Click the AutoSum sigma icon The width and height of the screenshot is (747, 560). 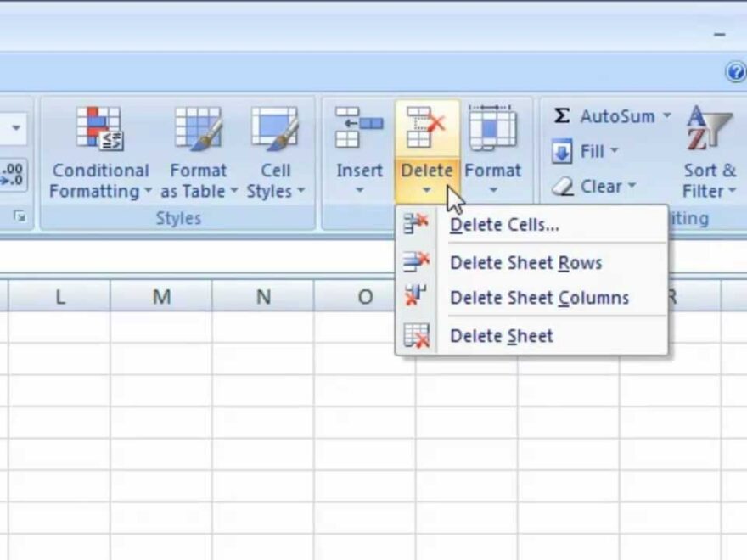coord(560,116)
